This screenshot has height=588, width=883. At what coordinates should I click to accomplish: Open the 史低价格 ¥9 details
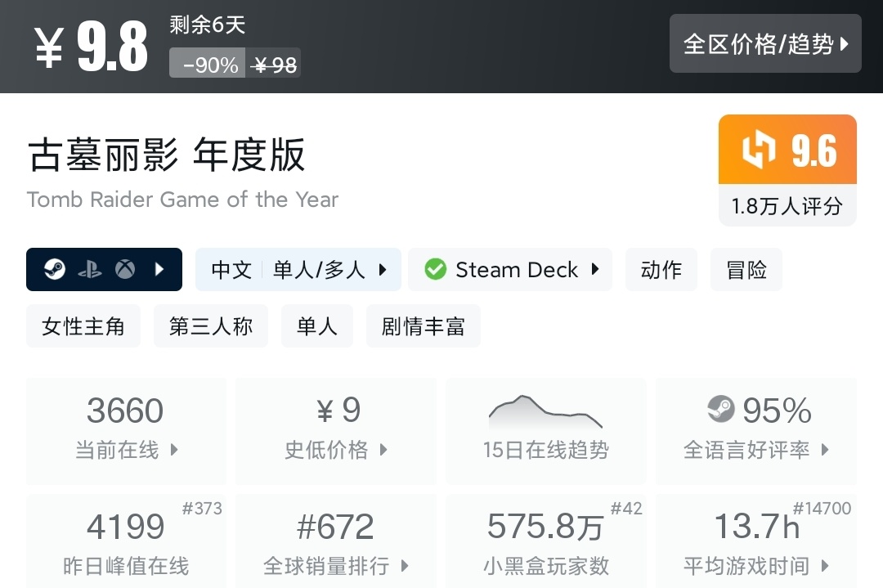(335, 430)
